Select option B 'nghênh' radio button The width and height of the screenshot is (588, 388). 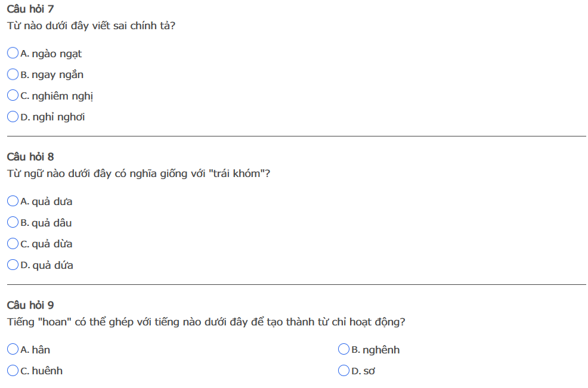click(x=343, y=349)
